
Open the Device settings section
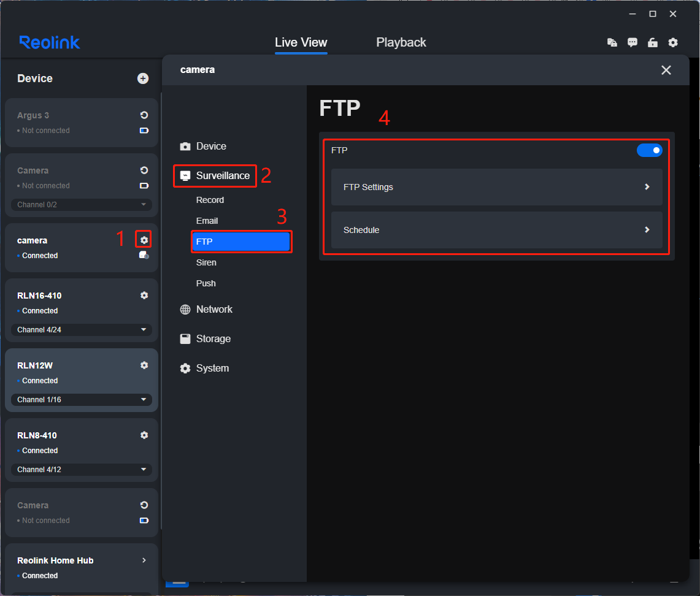[x=203, y=147]
